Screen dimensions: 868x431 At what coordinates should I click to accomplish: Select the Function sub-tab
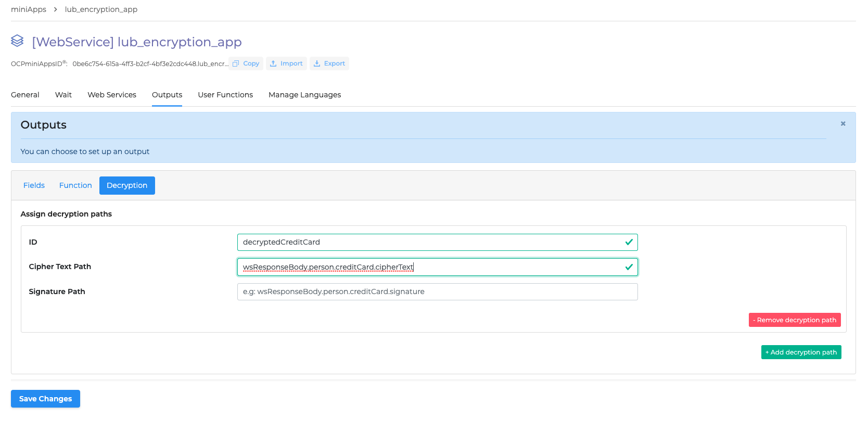point(75,185)
